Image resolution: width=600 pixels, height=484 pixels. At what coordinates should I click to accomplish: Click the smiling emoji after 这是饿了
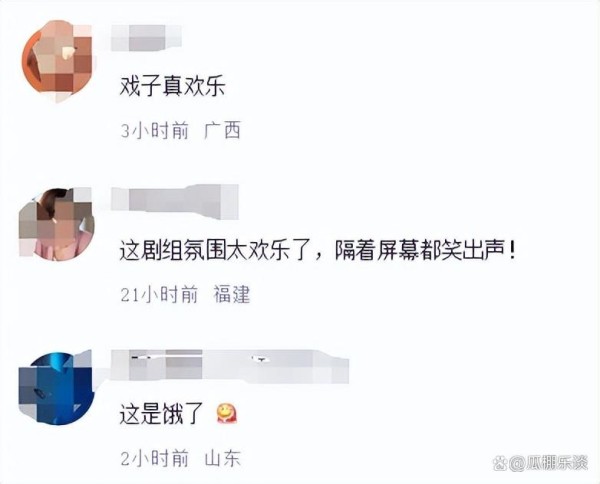pos(227,414)
